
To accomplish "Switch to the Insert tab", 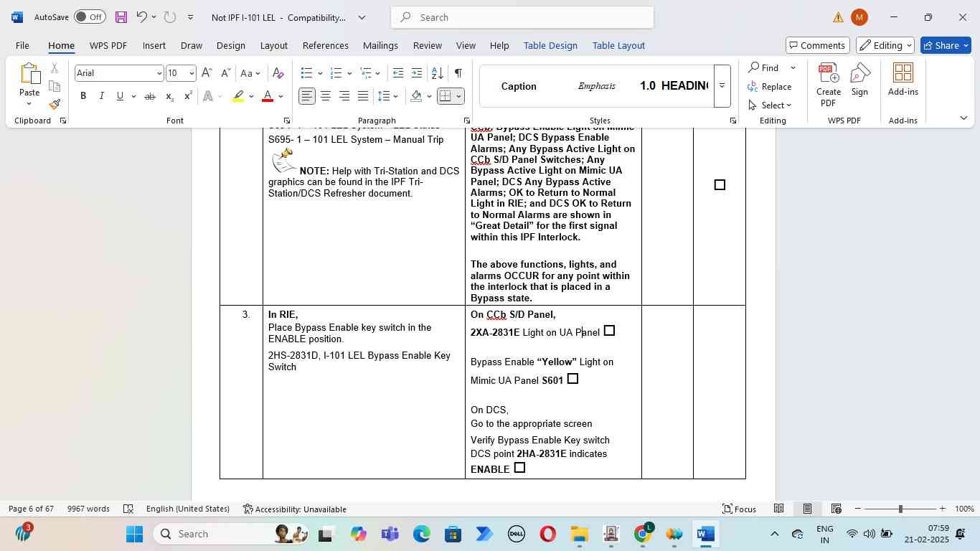I will [154, 45].
